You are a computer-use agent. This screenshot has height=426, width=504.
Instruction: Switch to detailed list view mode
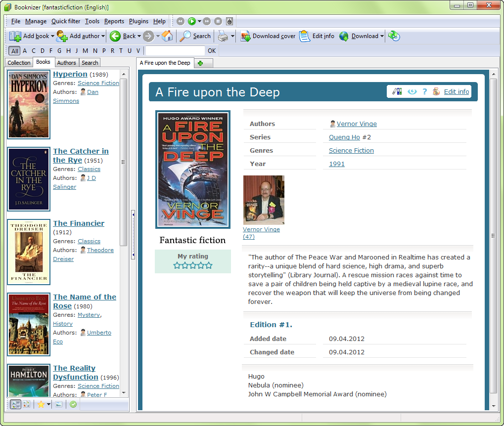click(15, 404)
